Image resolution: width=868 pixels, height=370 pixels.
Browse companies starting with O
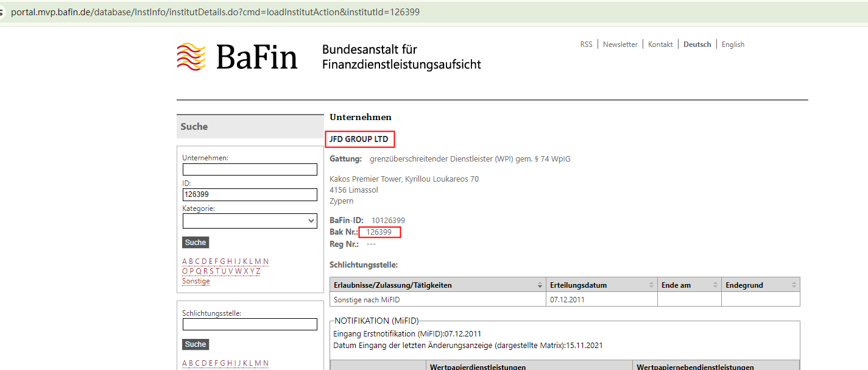coord(185,271)
